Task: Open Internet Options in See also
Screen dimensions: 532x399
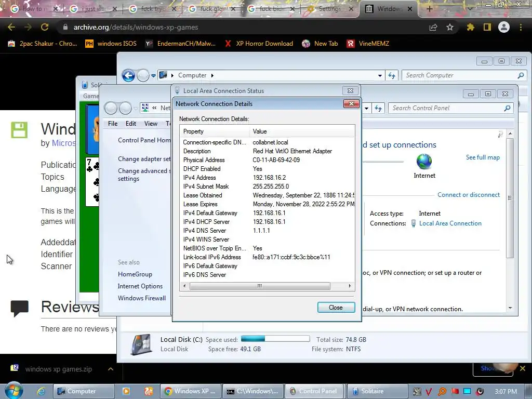Action: (x=140, y=286)
